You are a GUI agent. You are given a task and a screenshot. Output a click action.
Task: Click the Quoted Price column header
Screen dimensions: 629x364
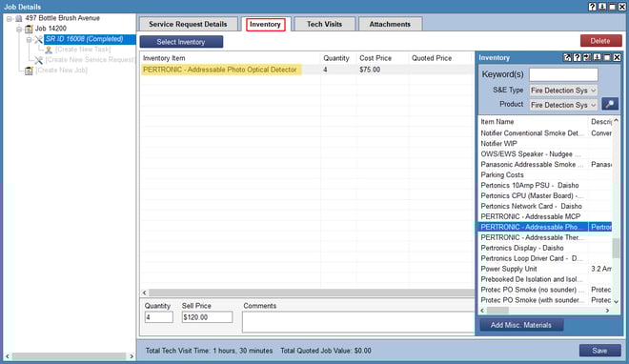coord(432,58)
